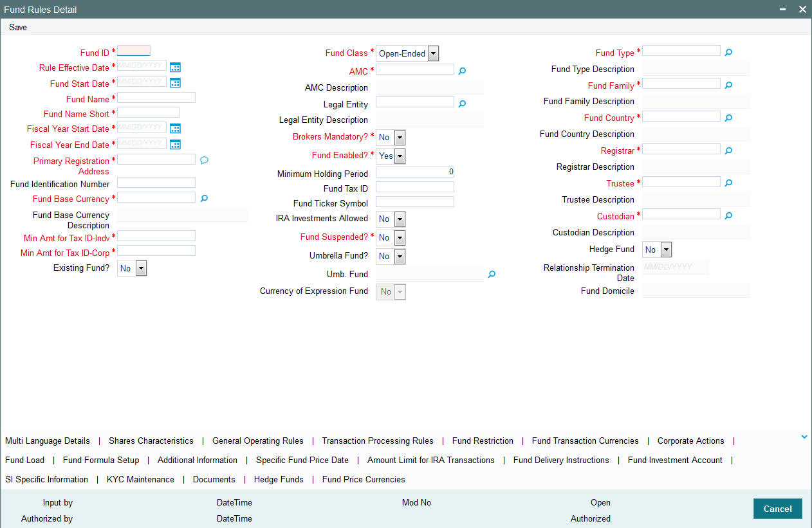The width and height of the screenshot is (812, 528).
Task: Open Shares Characteristics tab
Action: tap(151, 441)
